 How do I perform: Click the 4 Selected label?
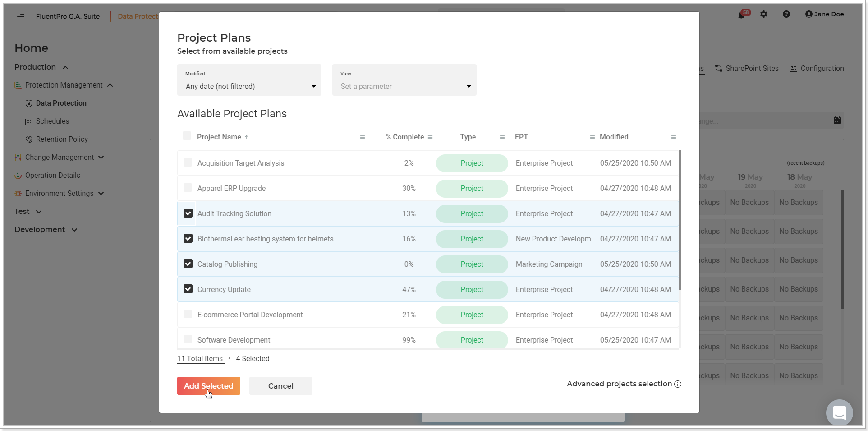pyautogui.click(x=253, y=358)
